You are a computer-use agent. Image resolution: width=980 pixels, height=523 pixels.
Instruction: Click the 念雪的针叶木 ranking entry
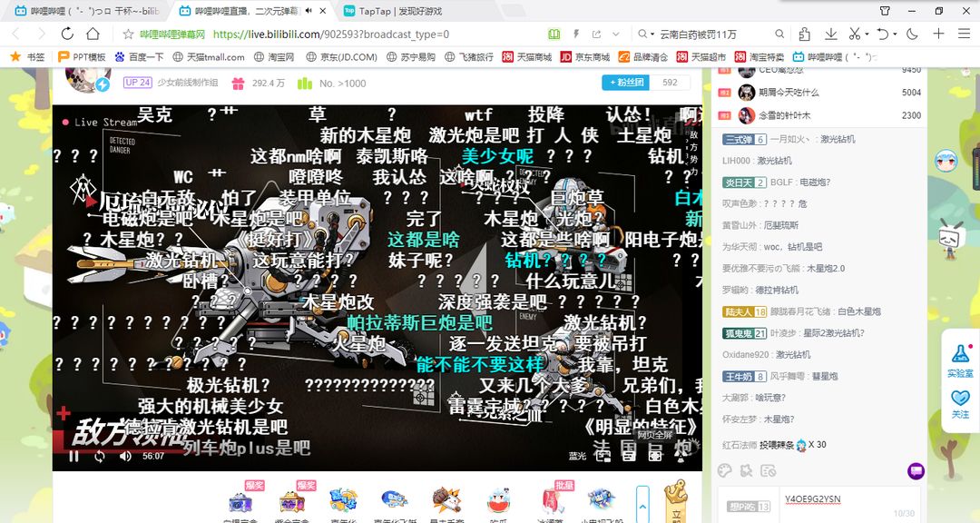820,115
